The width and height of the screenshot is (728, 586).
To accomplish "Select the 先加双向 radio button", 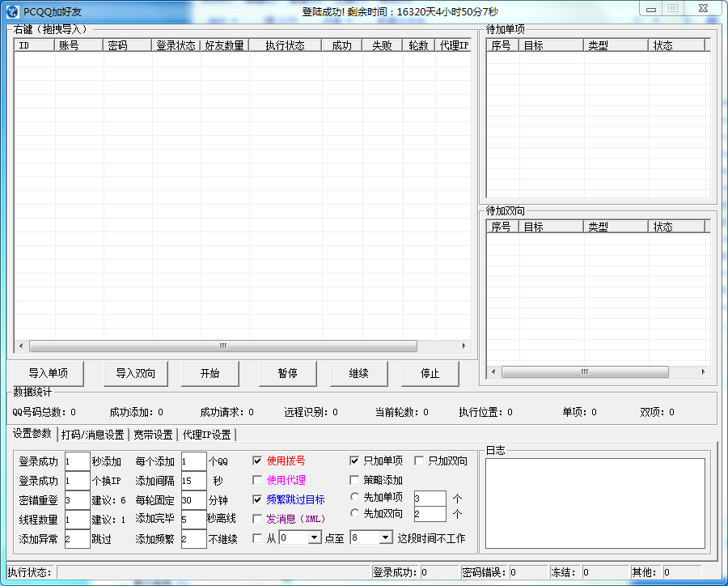I will point(355,513).
